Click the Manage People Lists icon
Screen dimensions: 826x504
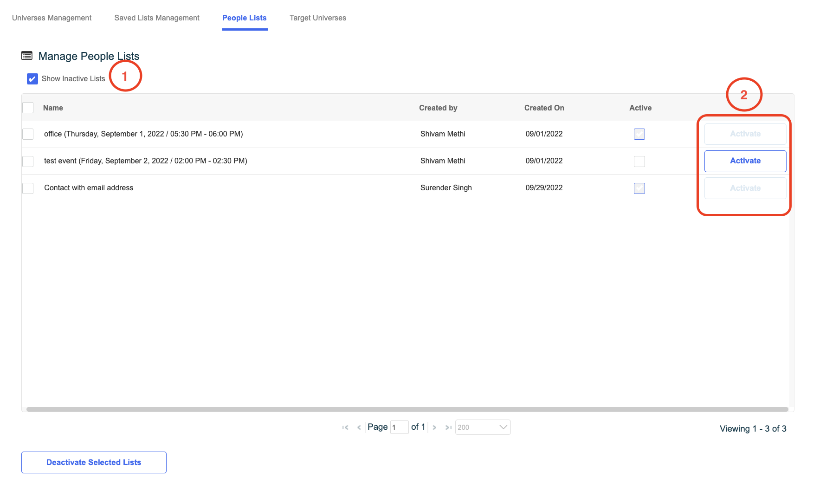click(x=27, y=56)
